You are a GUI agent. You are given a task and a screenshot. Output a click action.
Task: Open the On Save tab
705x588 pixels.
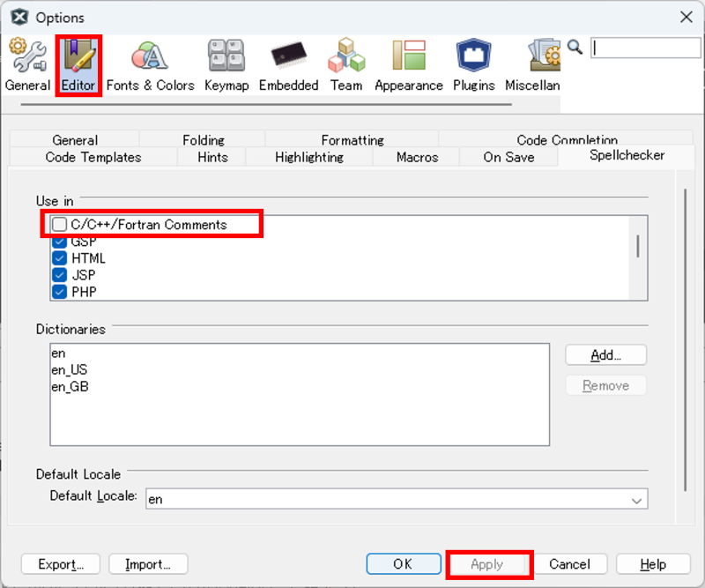tap(508, 157)
